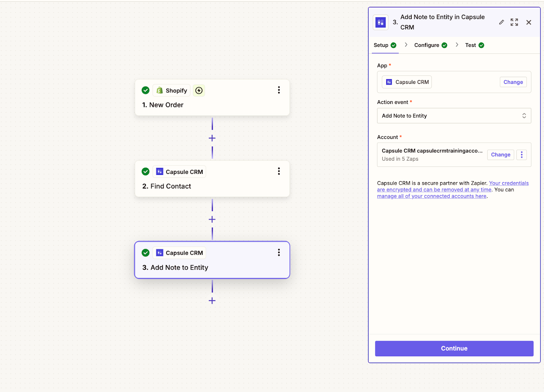Image resolution: width=544 pixels, height=392 pixels.
Task: Click the 'Used in 5 Zaps' text
Action: click(400, 159)
